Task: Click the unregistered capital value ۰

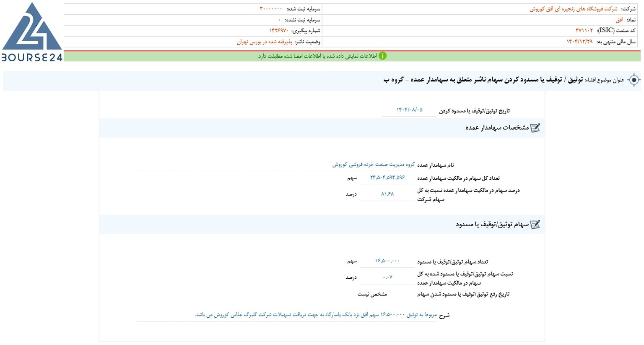Action: pyautogui.click(x=279, y=20)
